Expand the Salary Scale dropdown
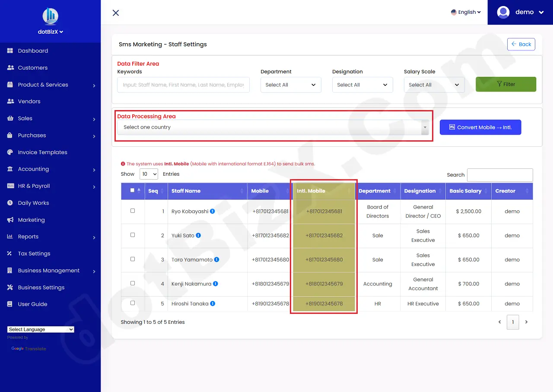This screenshot has width=553, height=392. coord(434,85)
